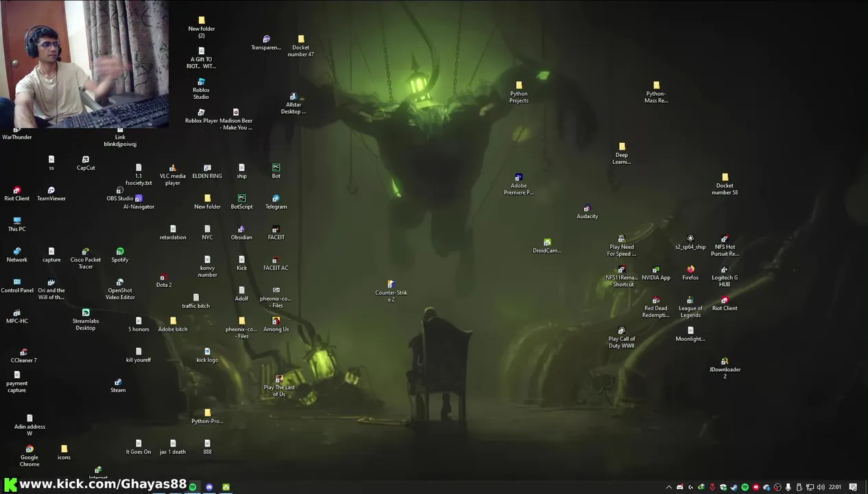The image size is (868, 494).
Task: Launch Counter-Strike 2 desktop icon
Action: 391,291
